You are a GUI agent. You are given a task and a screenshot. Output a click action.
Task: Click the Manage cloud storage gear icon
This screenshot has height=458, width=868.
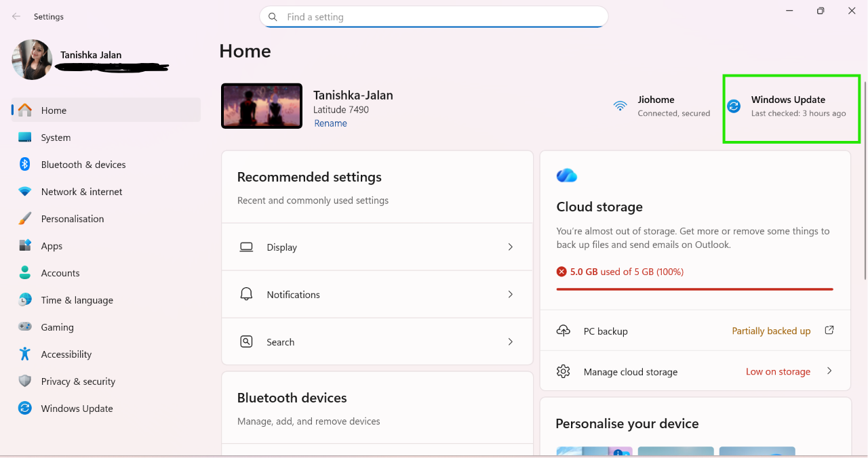(563, 371)
